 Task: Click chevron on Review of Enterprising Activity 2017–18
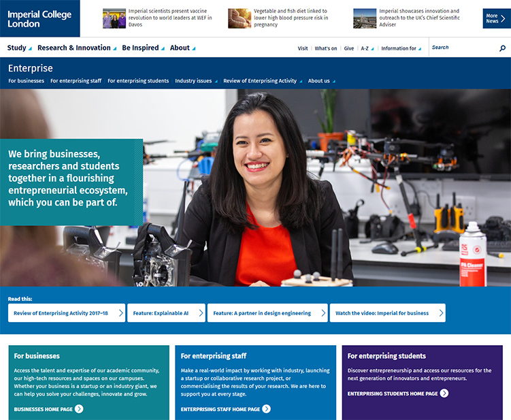[x=121, y=313]
